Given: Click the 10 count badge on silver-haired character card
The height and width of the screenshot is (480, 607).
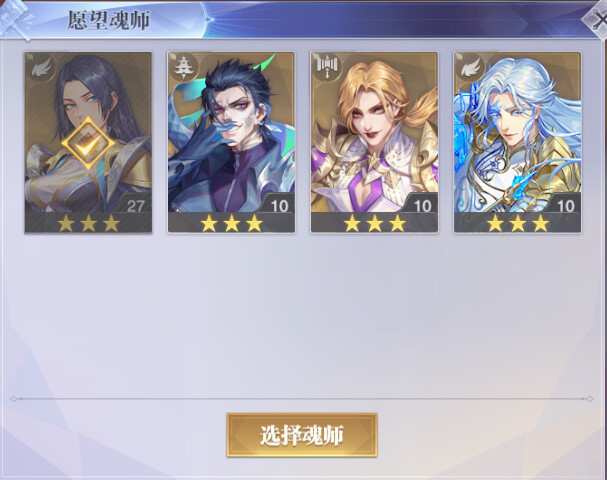Looking at the screenshot, I should pyautogui.click(x=566, y=205).
